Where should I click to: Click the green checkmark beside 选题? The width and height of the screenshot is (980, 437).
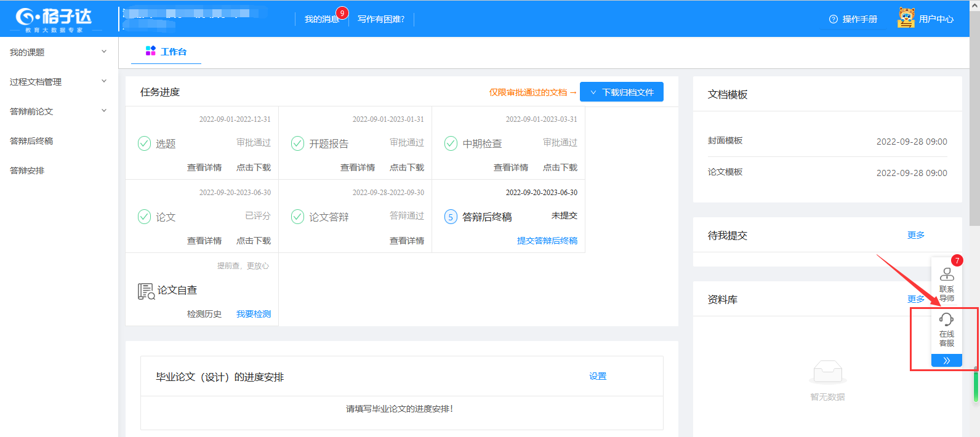(144, 143)
